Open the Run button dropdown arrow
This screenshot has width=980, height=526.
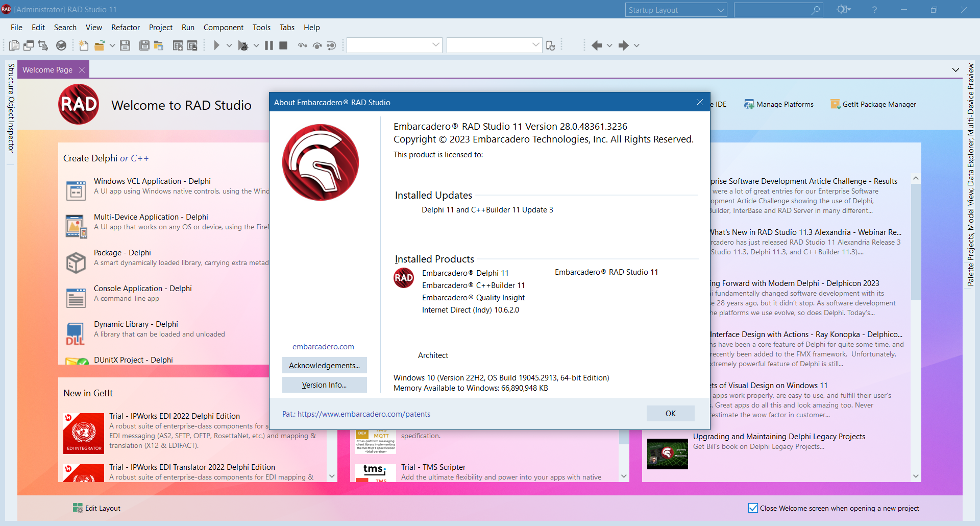229,45
